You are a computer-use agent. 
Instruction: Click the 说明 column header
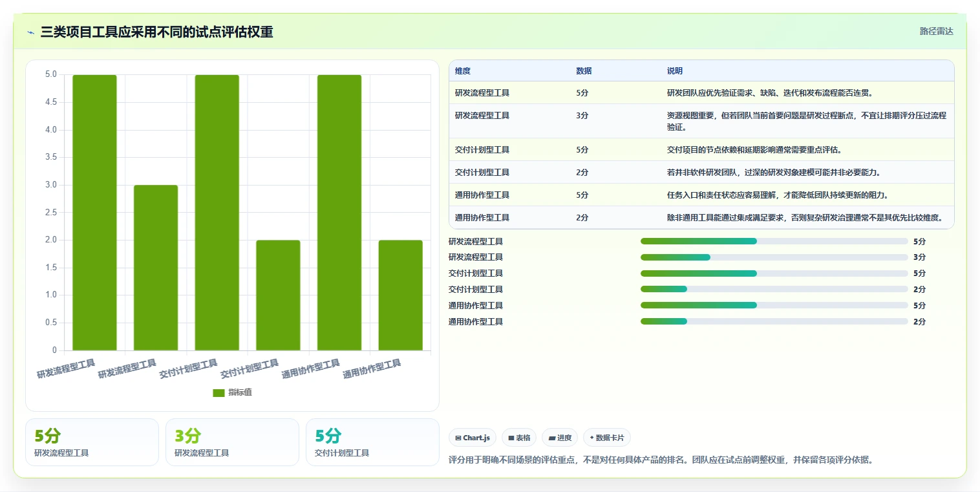(x=675, y=71)
